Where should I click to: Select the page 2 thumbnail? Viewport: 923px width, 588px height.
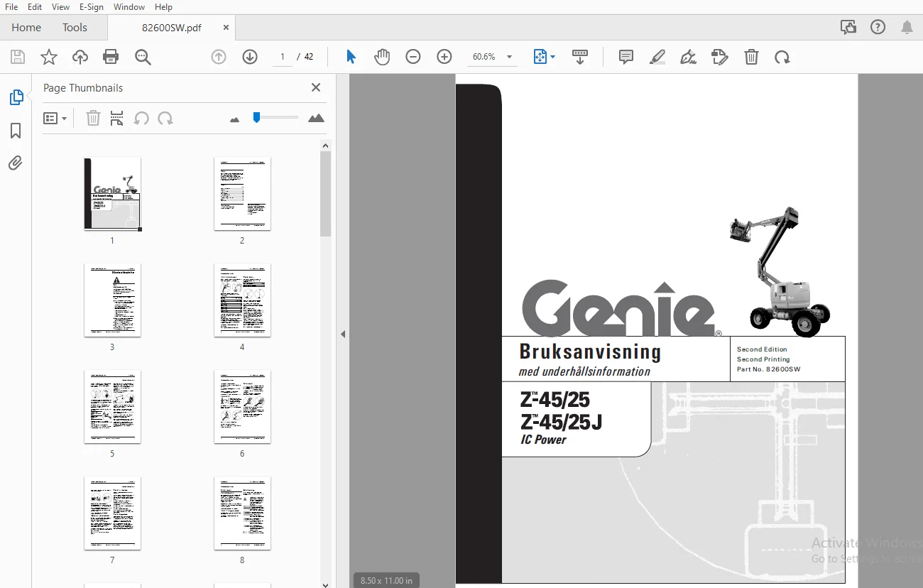pyautogui.click(x=242, y=194)
